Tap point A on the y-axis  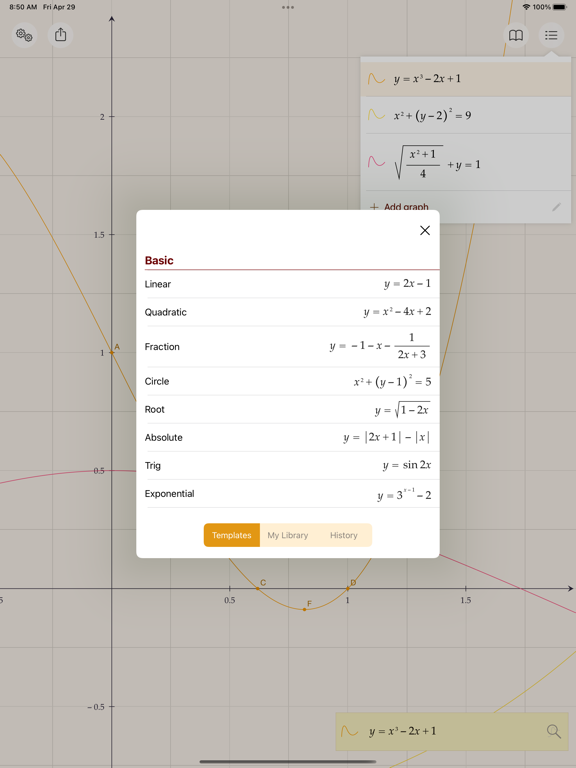click(112, 352)
